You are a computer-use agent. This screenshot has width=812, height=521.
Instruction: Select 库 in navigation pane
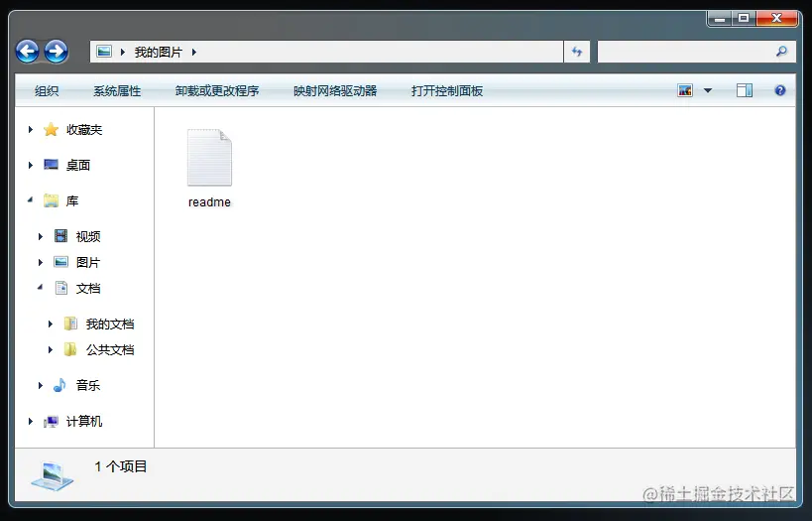(72, 201)
